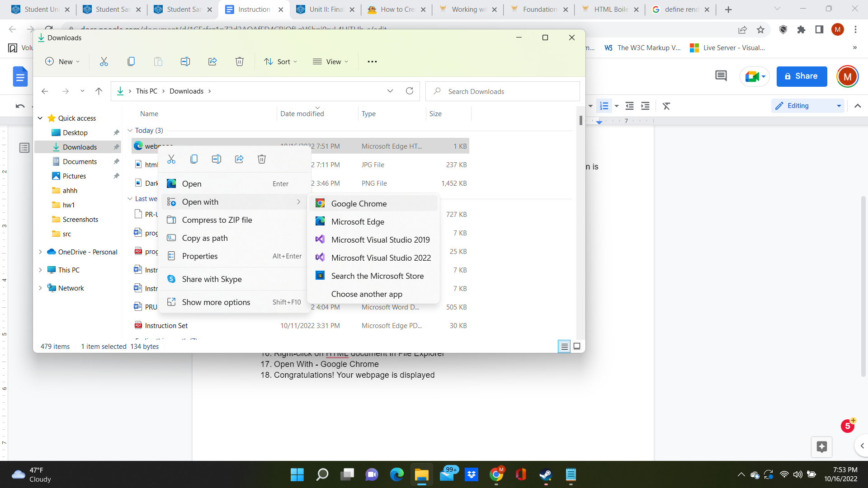The height and width of the screenshot is (488, 868).
Task: Open the Sort dropdown menu
Action: coord(280,61)
